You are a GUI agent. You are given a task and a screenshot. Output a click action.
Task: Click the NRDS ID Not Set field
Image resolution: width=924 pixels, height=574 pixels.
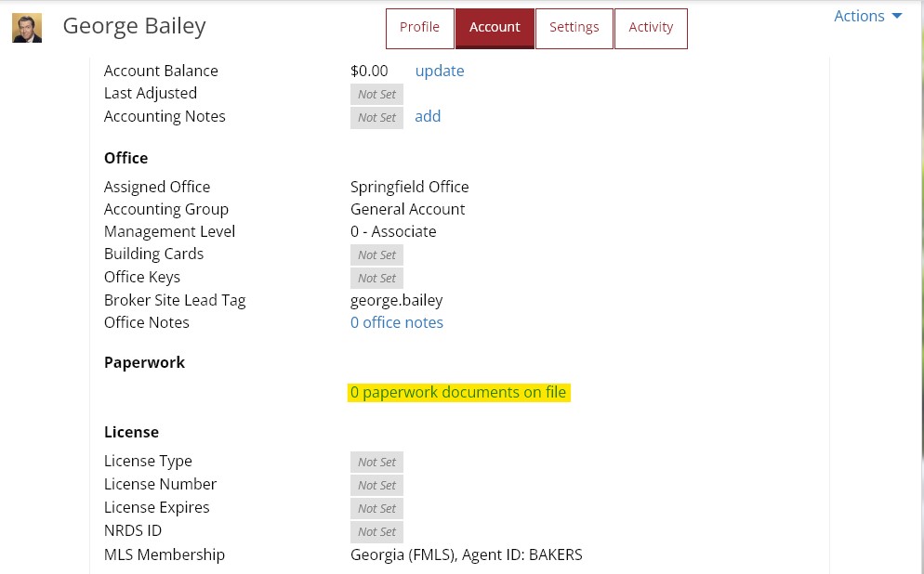(x=376, y=531)
